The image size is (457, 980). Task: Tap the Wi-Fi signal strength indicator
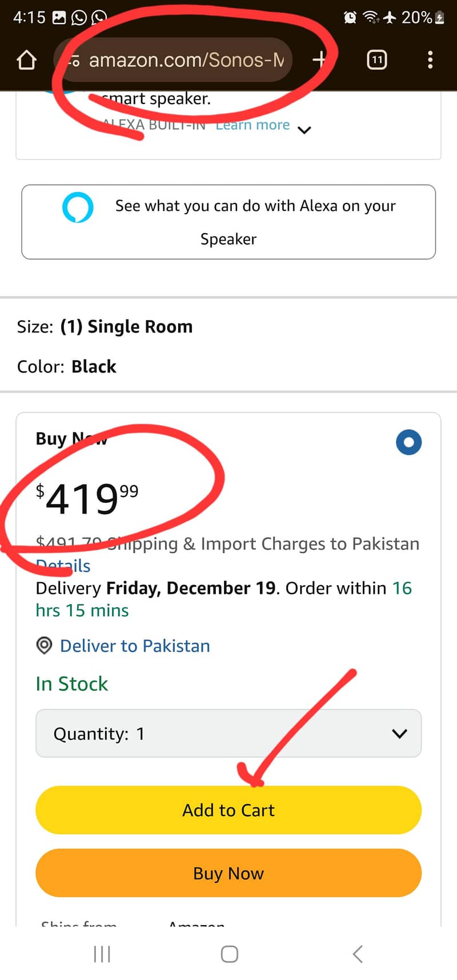click(x=370, y=17)
